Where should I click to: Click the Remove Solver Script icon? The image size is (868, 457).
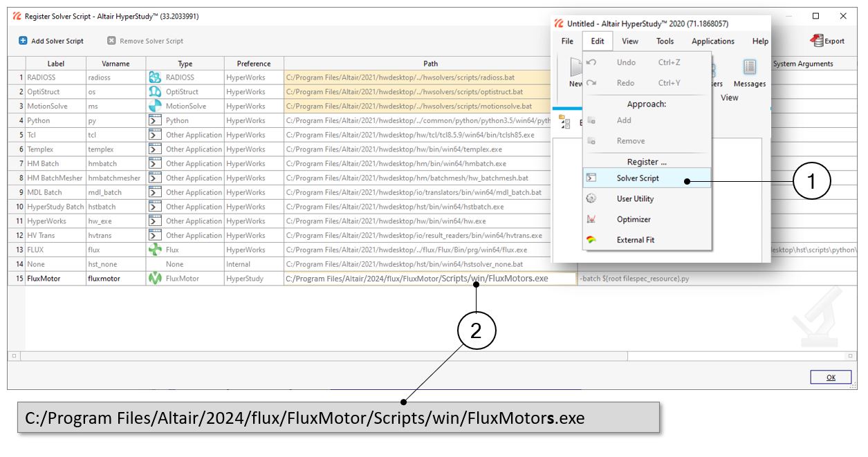tap(111, 41)
